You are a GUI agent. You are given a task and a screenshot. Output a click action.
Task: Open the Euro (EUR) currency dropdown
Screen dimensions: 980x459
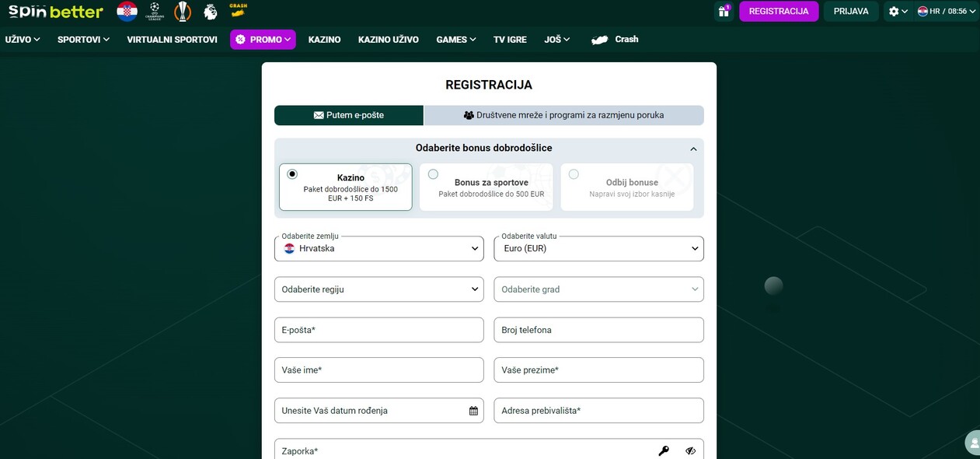point(598,248)
